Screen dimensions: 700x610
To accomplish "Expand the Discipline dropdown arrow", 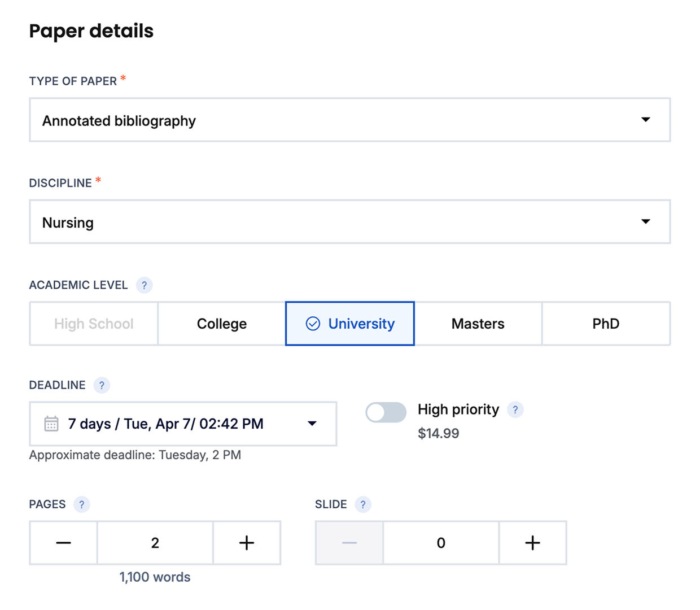I will pyautogui.click(x=646, y=221).
